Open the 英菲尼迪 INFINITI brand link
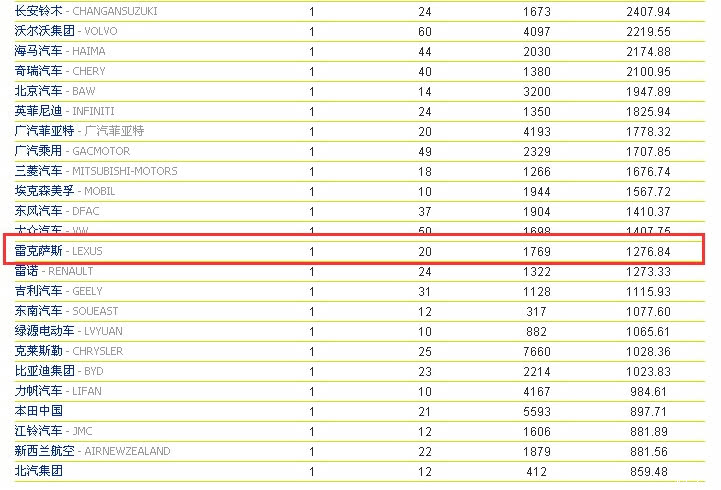721x490 pixels. click(x=64, y=111)
